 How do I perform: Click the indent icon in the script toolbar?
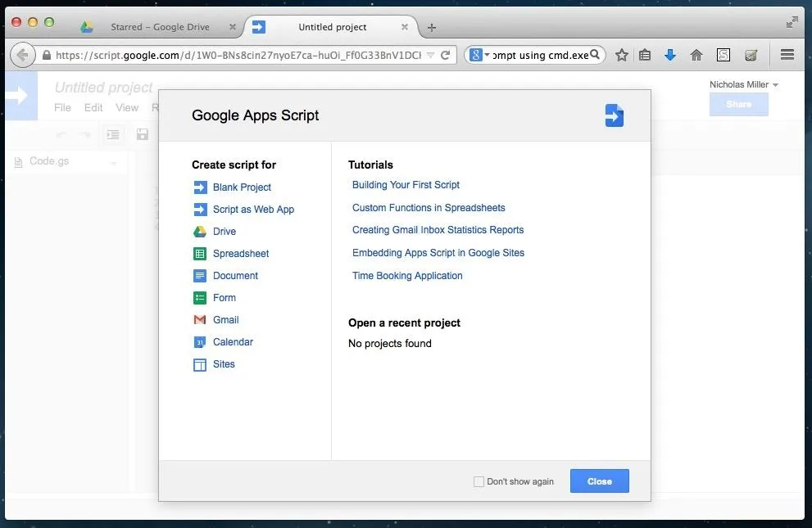(x=113, y=134)
